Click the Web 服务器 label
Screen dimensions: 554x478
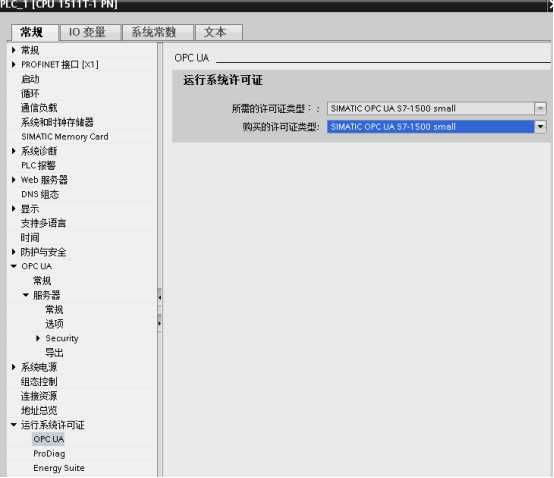pyautogui.click(x=44, y=180)
